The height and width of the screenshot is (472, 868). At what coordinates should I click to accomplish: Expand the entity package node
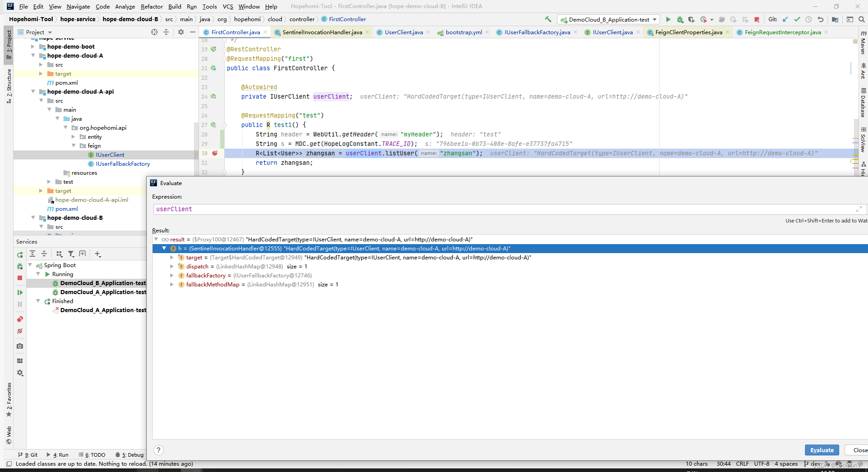[x=74, y=136]
